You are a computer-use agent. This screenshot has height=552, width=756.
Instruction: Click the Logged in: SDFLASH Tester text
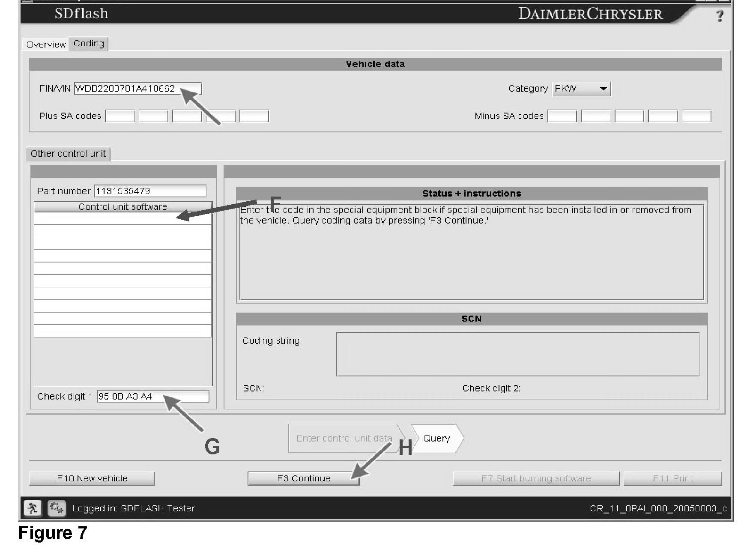(x=133, y=508)
